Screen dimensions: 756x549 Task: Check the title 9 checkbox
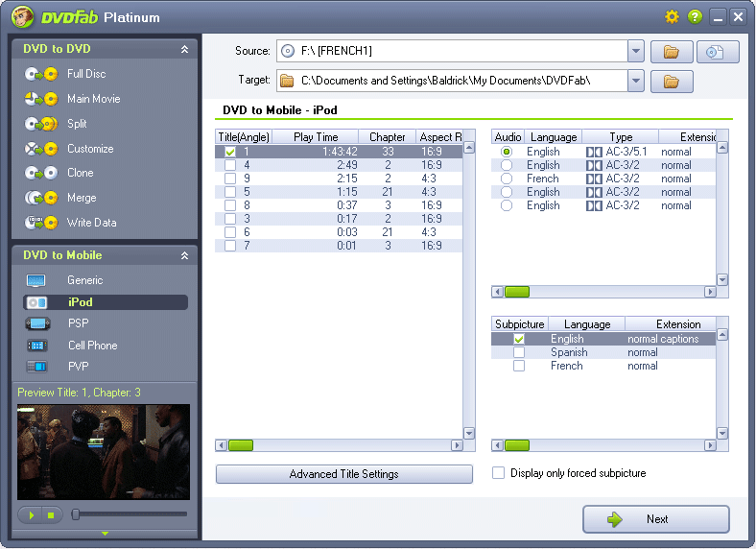click(x=230, y=179)
